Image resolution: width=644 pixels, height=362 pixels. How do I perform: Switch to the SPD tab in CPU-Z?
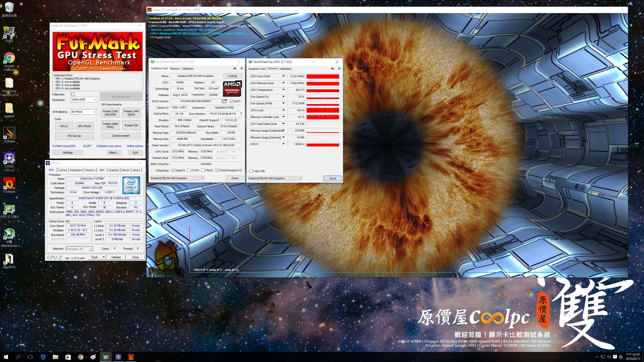[101, 170]
